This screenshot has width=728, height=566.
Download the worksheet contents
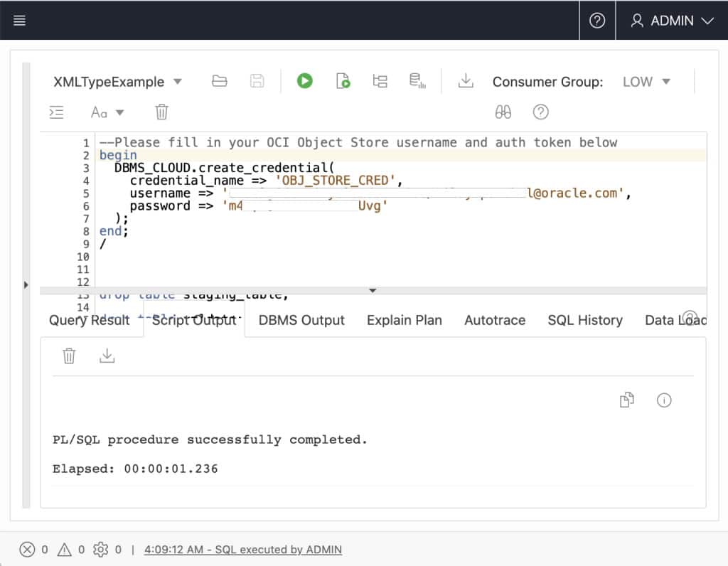tap(466, 81)
